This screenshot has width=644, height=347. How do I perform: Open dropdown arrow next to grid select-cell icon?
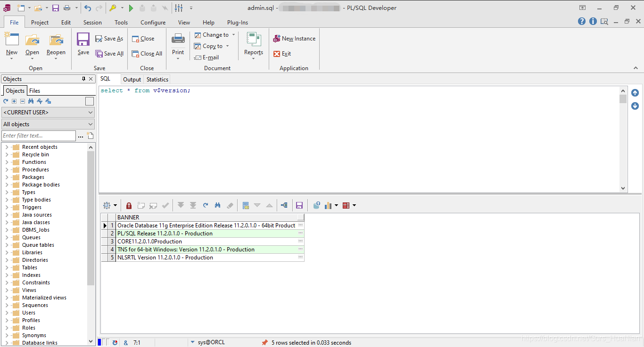click(115, 205)
